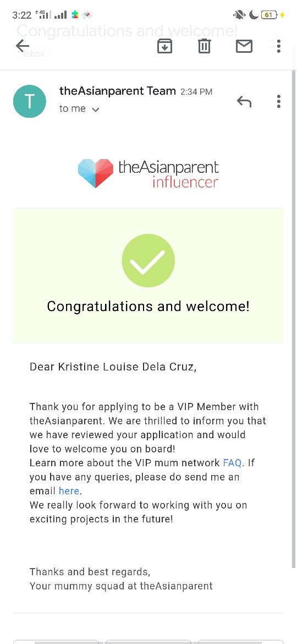297x644 pixels.
Task: Mark email as unread envelope icon
Action: pyautogui.click(x=244, y=46)
